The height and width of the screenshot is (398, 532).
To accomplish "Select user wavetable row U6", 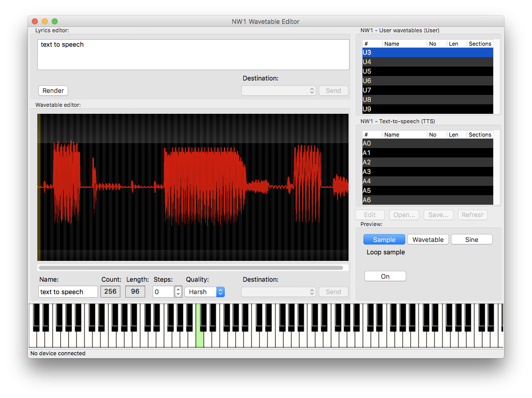I will tap(428, 80).
